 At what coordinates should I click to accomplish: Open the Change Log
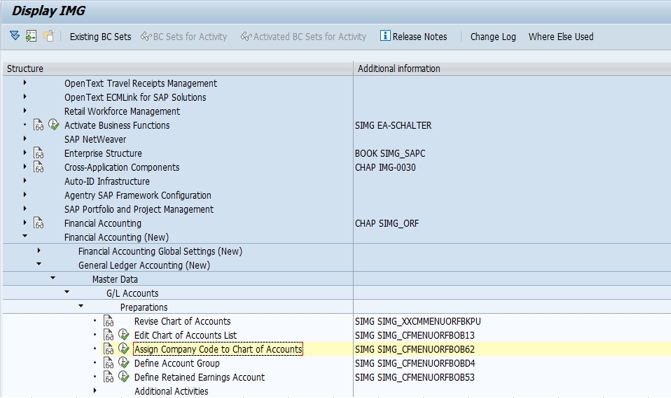493,37
